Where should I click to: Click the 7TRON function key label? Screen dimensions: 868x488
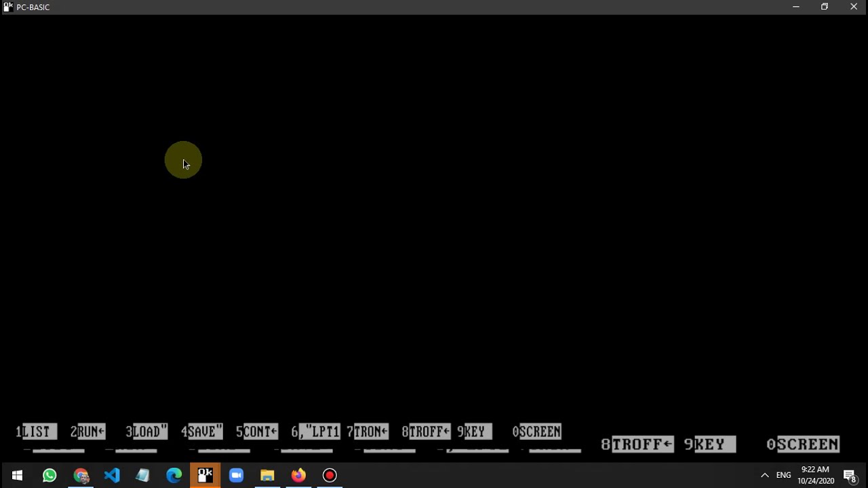368,432
